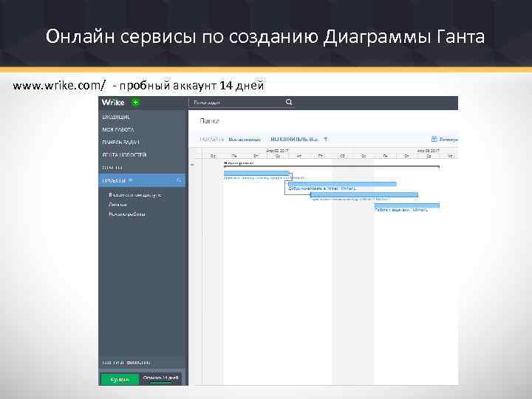This screenshot has width=532, height=399.
Task: Click the Apr 02 2017 week header
Action: [x=277, y=151]
